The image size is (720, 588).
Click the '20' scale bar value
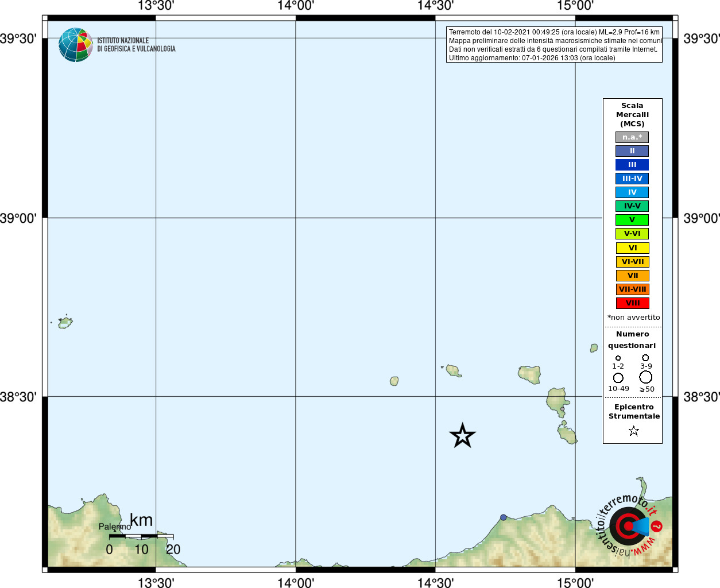[173, 550]
